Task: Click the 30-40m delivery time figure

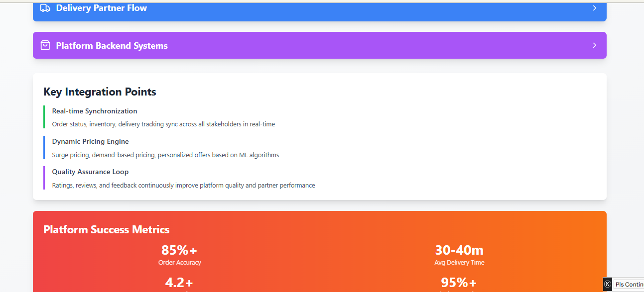Action: tap(459, 250)
